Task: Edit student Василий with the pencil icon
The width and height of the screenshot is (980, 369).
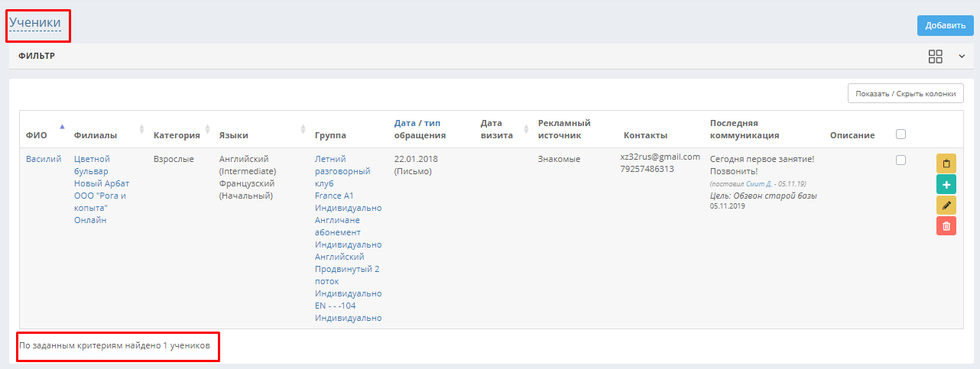Action: click(946, 205)
